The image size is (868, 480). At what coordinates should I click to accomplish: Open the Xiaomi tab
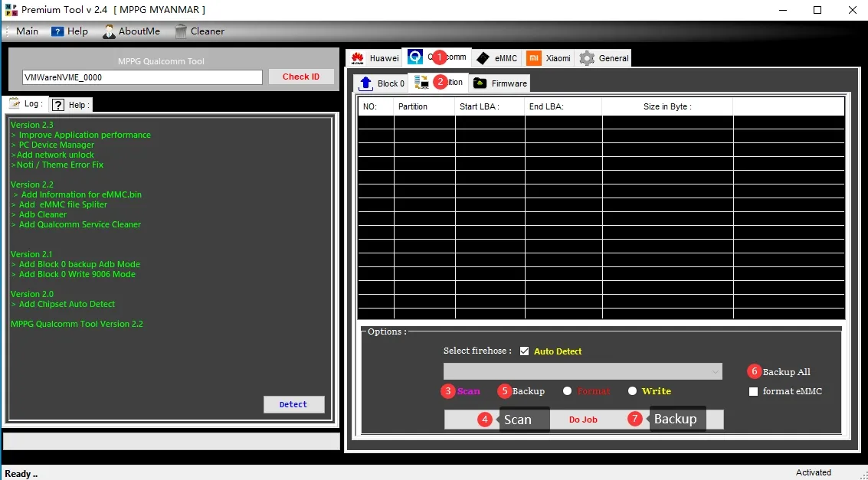[x=549, y=58]
